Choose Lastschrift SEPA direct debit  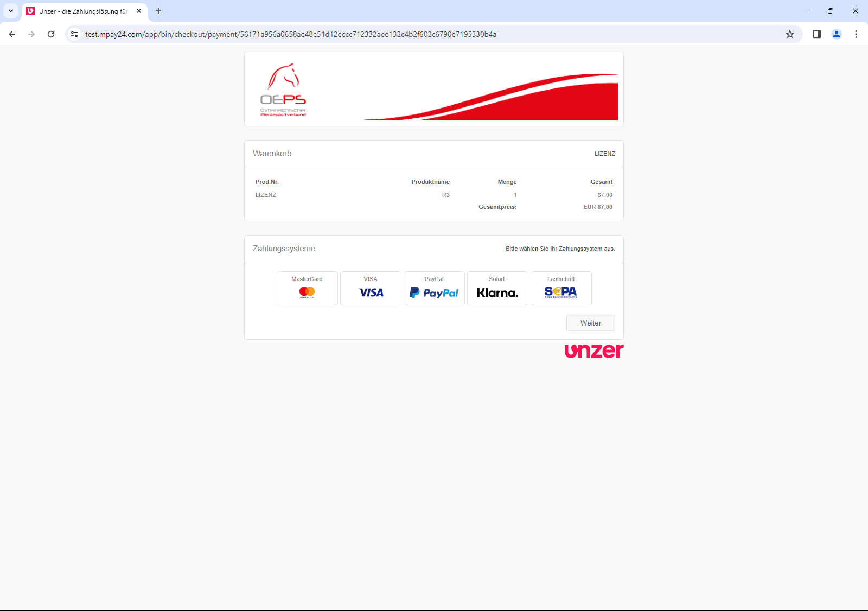coord(561,288)
